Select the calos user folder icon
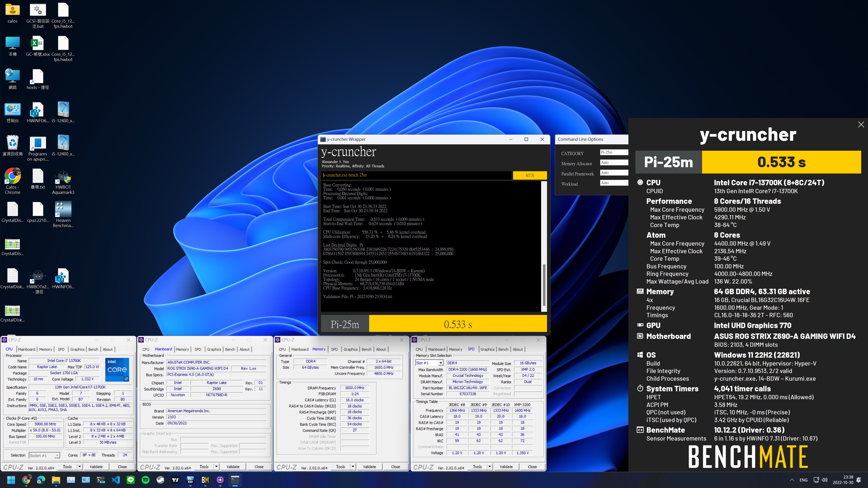Viewport: 868px width, 488px height. [12, 14]
